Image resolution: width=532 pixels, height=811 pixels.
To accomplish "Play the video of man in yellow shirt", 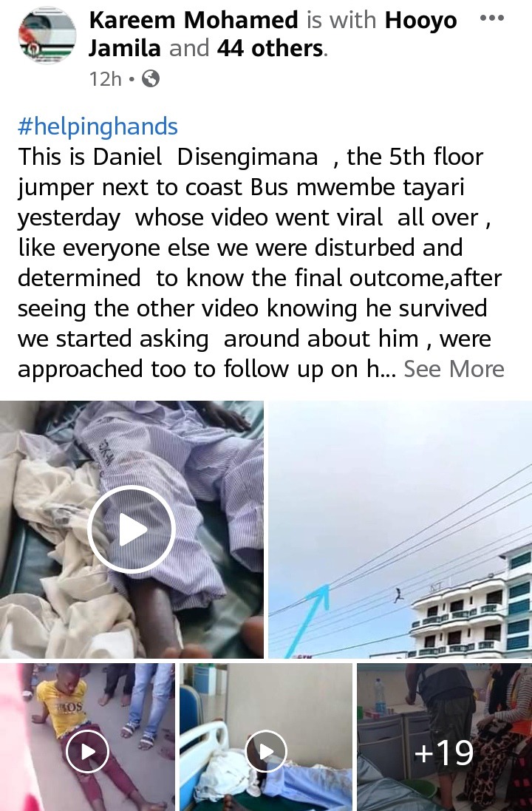I will click(x=87, y=751).
